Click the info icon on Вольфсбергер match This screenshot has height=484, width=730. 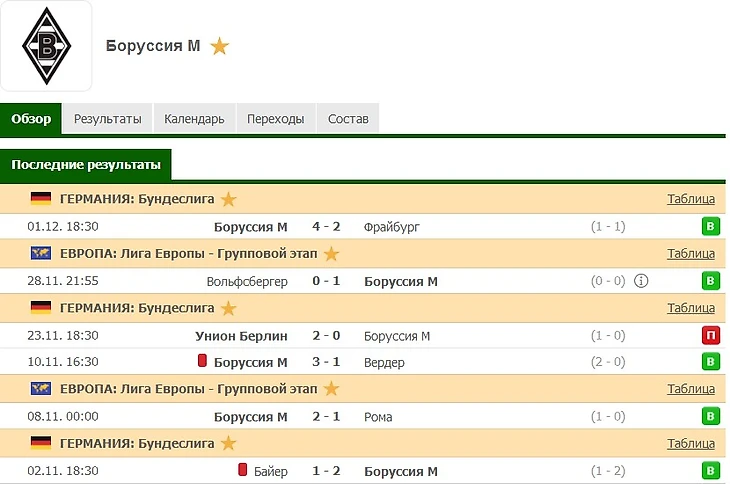point(642,281)
